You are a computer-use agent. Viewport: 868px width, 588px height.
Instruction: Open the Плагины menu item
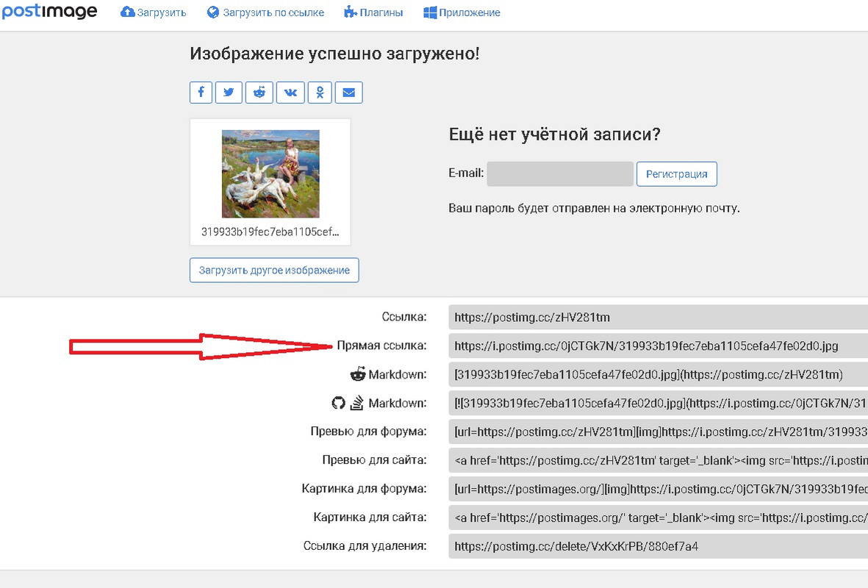click(x=373, y=12)
